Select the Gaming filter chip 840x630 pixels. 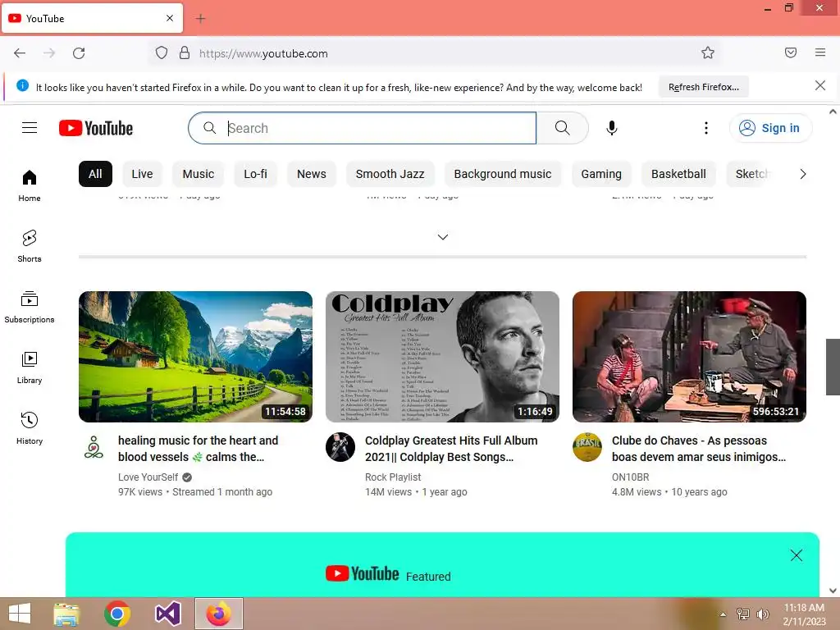(601, 174)
